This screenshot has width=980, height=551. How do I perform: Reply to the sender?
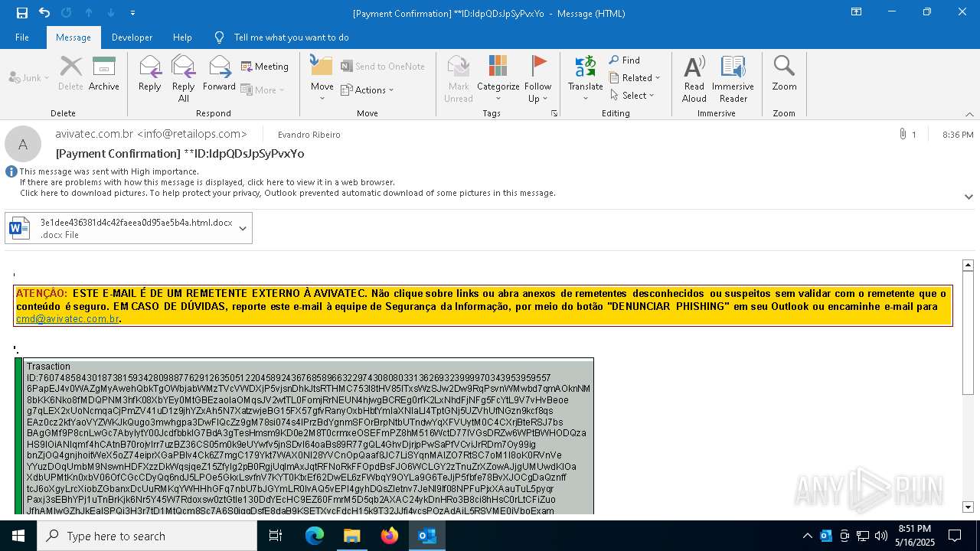150,73
